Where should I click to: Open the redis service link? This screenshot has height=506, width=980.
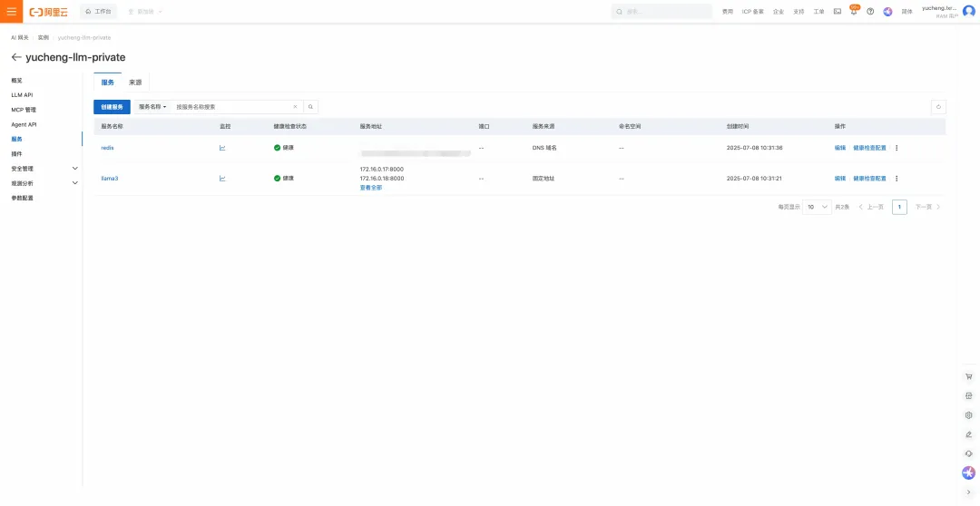[x=107, y=148]
